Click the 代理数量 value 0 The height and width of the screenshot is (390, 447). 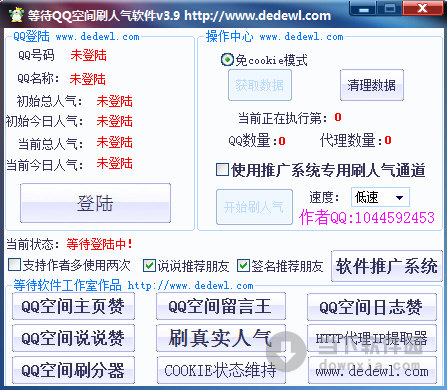(388, 140)
